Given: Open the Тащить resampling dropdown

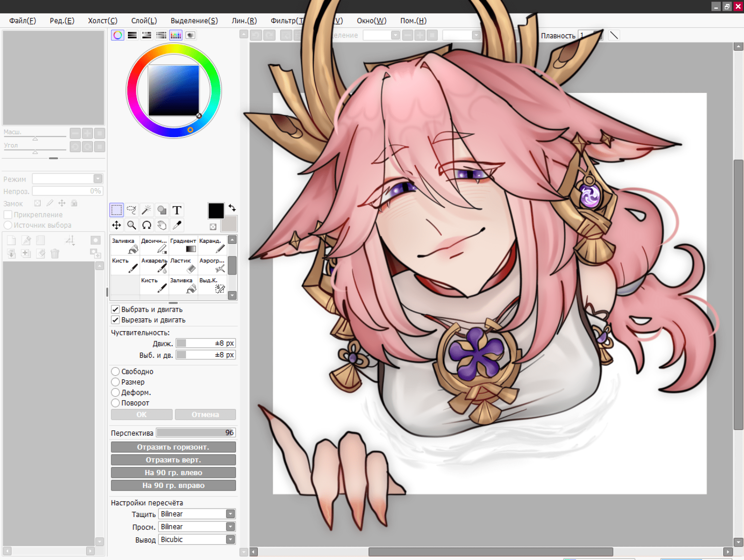Looking at the screenshot, I should coord(230,514).
